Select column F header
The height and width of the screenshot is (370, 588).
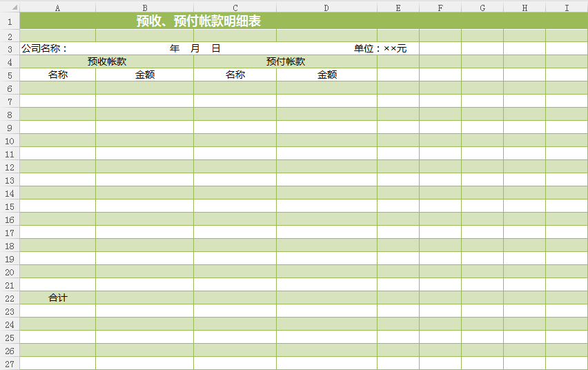pyautogui.click(x=440, y=8)
